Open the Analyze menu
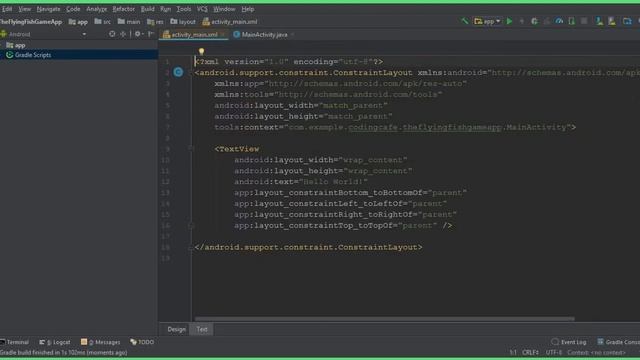This screenshot has width=640, height=360. point(96,9)
